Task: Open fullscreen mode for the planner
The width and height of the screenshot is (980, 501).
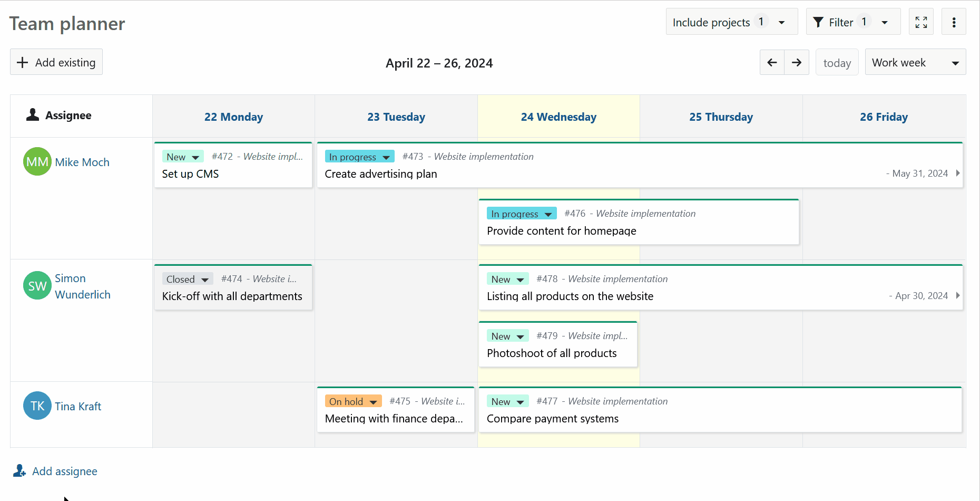Action: [x=921, y=22]
